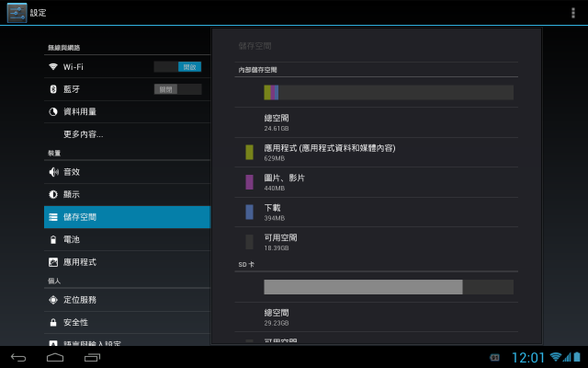Tap the olive green apps color swatch
Screen dimensions: 588x368
[x=249, y=152]
